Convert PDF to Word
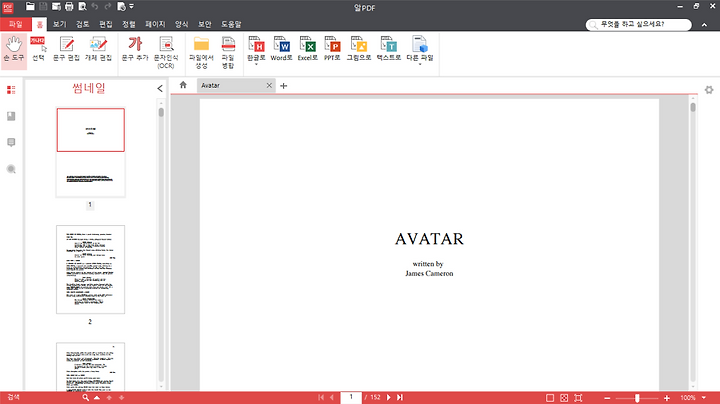The width and height of the screenshot is (720, 404). [x=281, y=49]
